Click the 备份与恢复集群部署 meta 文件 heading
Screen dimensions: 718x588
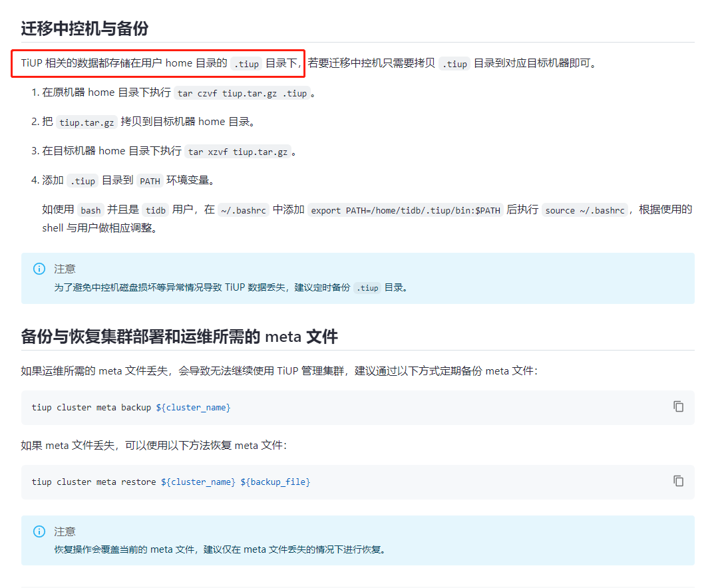(179, 337)
